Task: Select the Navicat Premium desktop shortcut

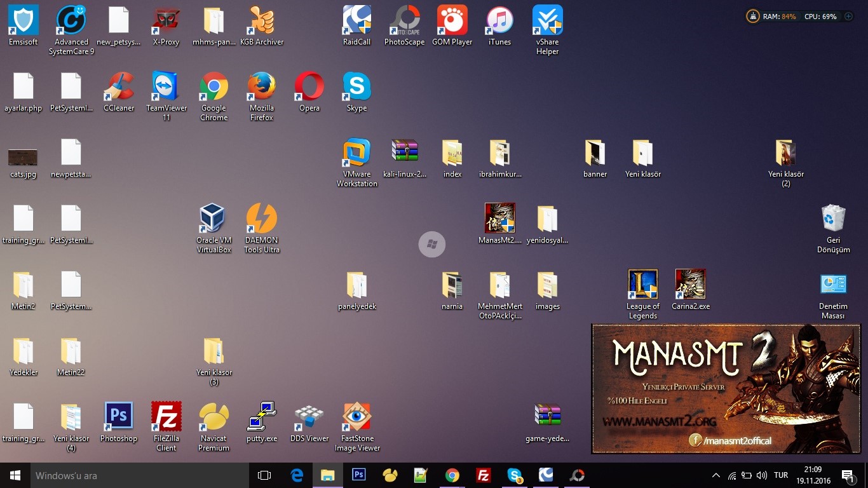Action: (x=214, y=426)
